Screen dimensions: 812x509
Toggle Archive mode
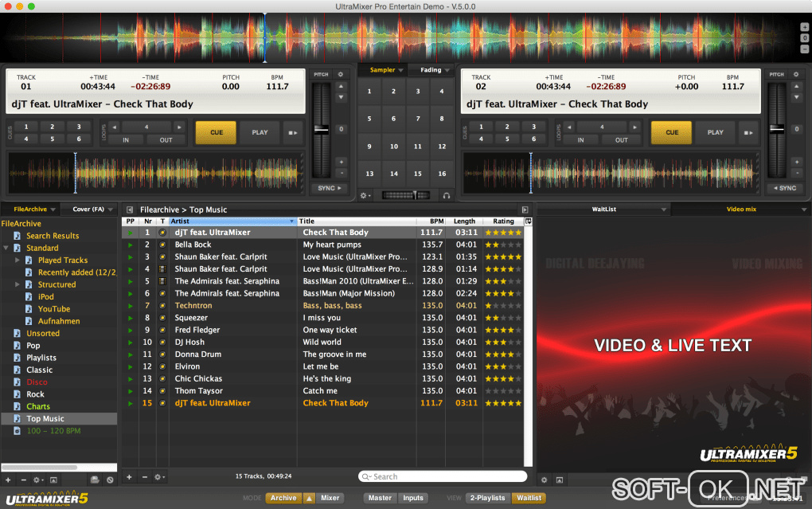click(283, 498)
